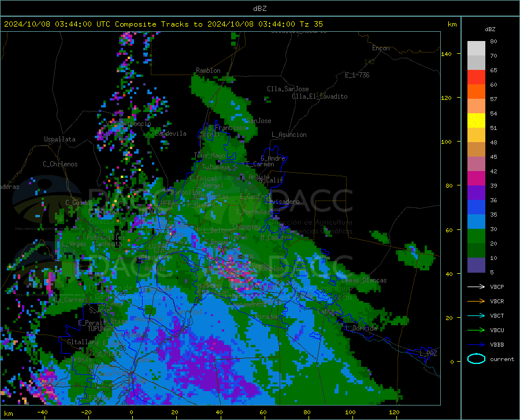The width and height of the screenshot is (520, 420).
Task: Click the 'Uspallata' map label
Action: (x=60, y=139)
